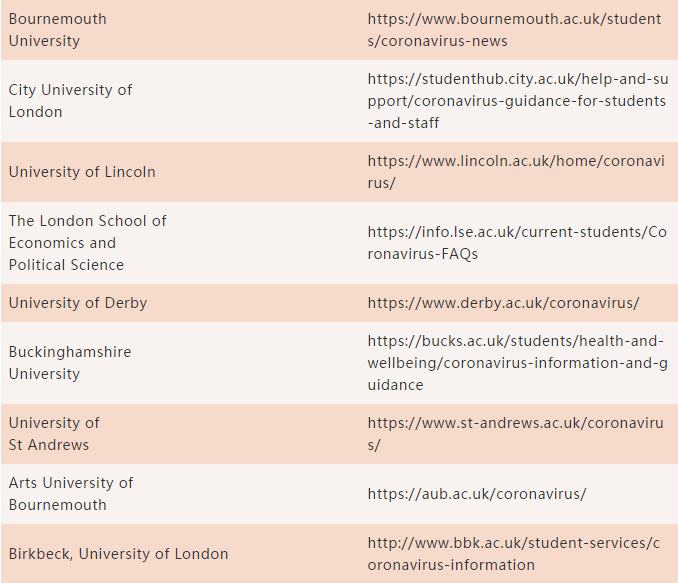Select the University of Lincoln name cell

pyautogui.click(x=82, y=172)
